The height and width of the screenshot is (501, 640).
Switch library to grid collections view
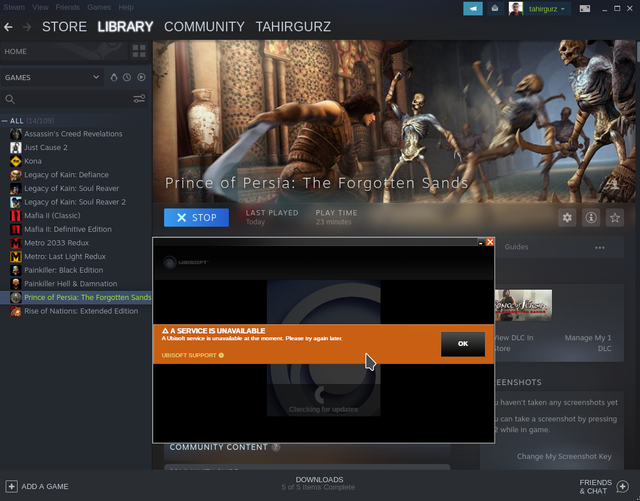coord(139,51)
